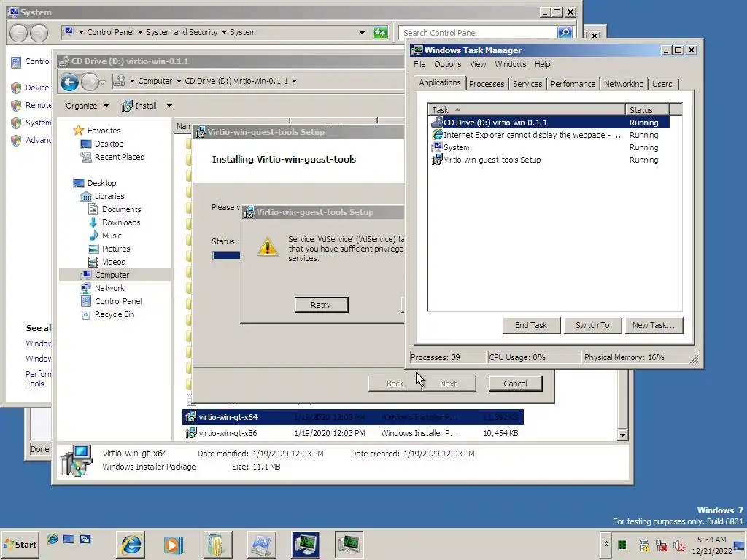Image resolution: width=747 pixels, height=560 pixels.
Task: Open the recent pages dropdown arrow in Explorer
Action: [102, 82]
